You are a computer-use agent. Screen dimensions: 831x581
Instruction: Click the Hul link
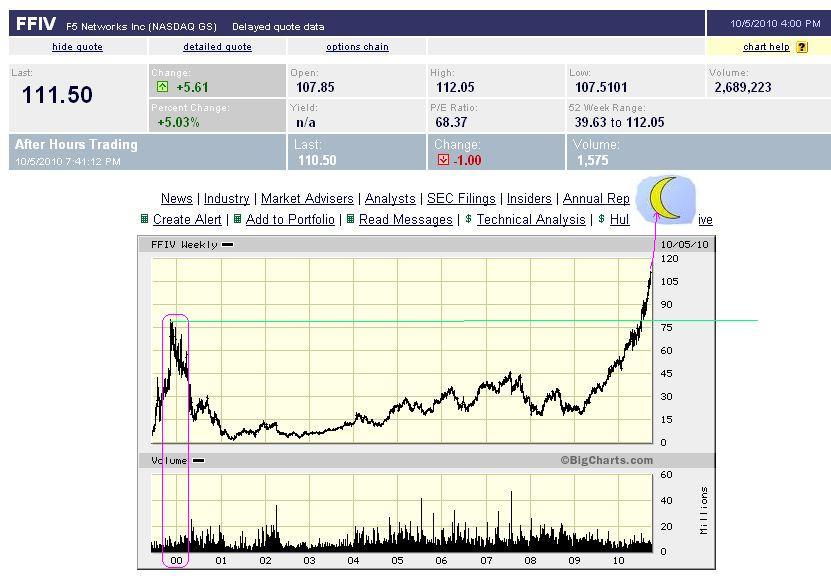click(619, 219)
